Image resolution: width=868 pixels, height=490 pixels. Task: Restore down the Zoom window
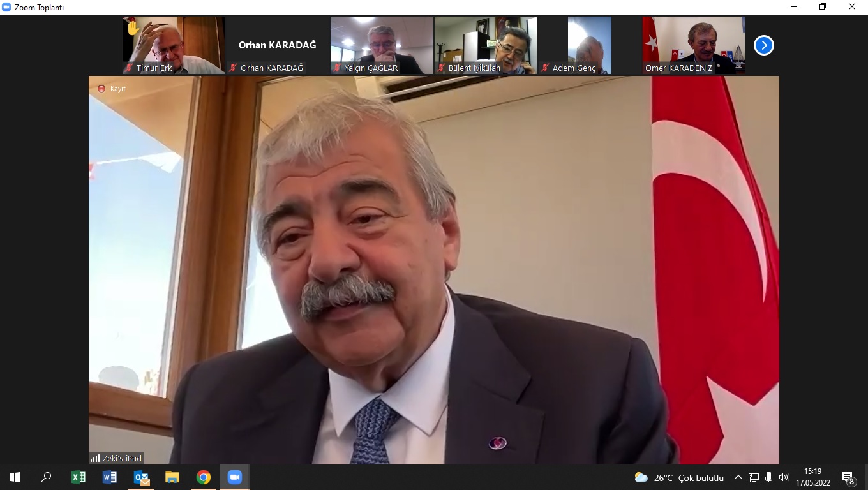pos(823,7)
